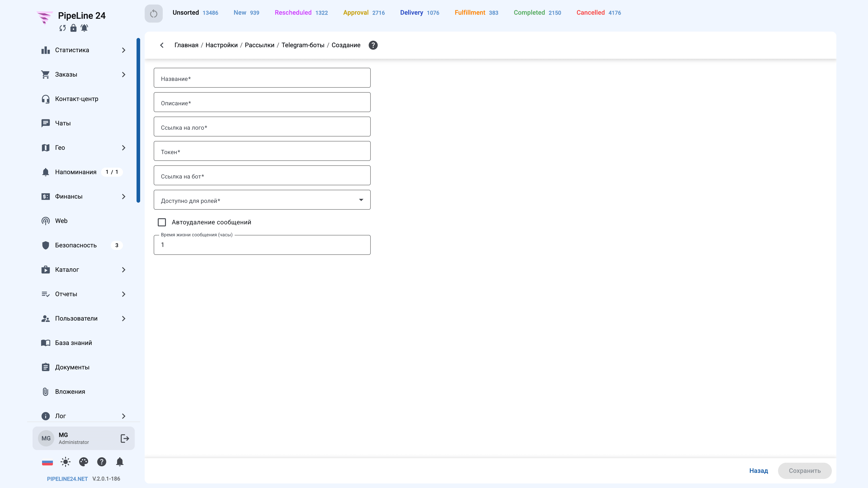The image size is (868, 488).
Task: Click the ringing bell icon under logo
Action: 84,28
